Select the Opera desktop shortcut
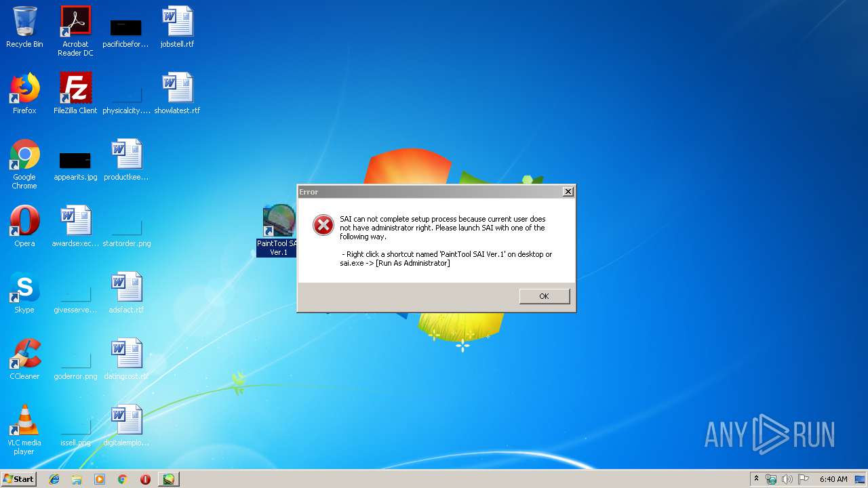Image resolution: width=868 pixels, height=488 pixels. 24,226
